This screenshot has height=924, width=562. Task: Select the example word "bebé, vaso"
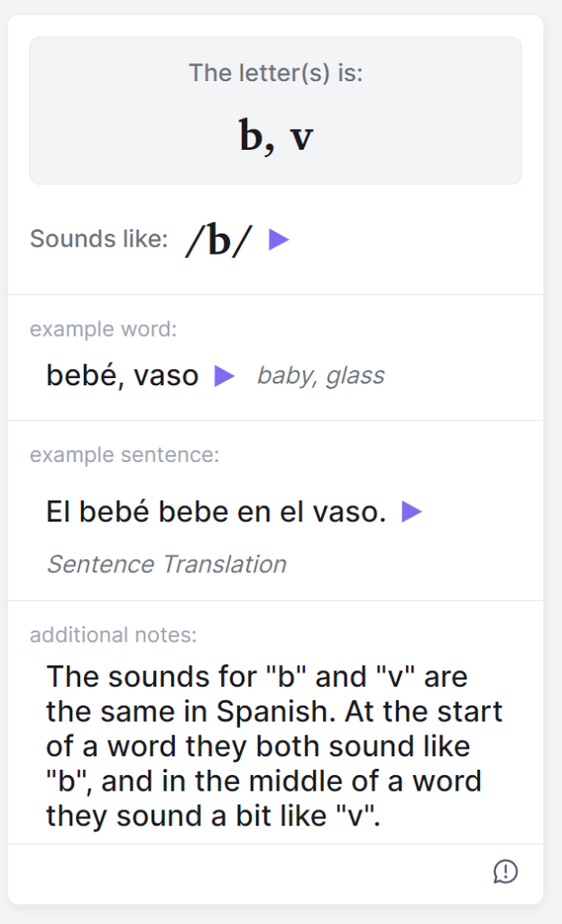point(122,376)
